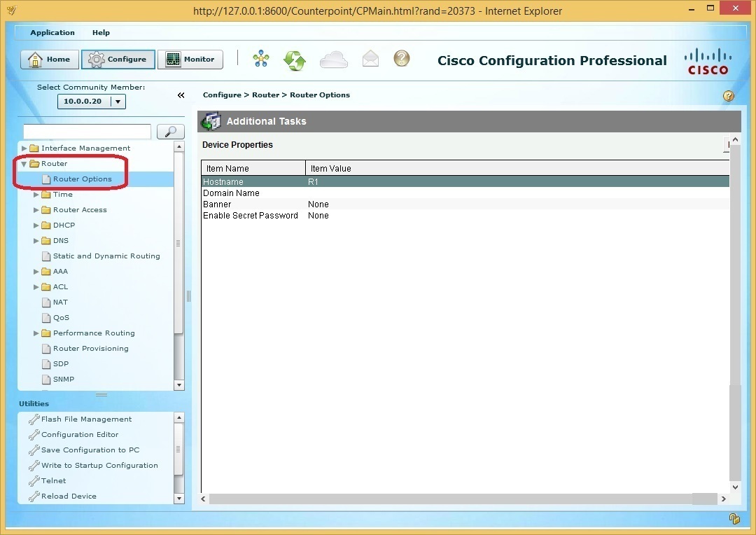Expand the Time folder
The width and height of the screenshot is (756, 535).
[x=36, y=195]
